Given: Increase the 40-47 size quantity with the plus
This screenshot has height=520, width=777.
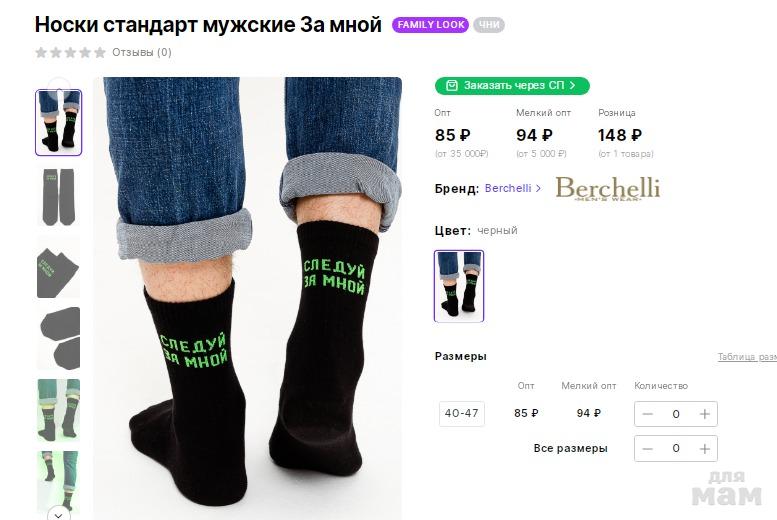Looking at the screenshot, I should tap(704, 414).
